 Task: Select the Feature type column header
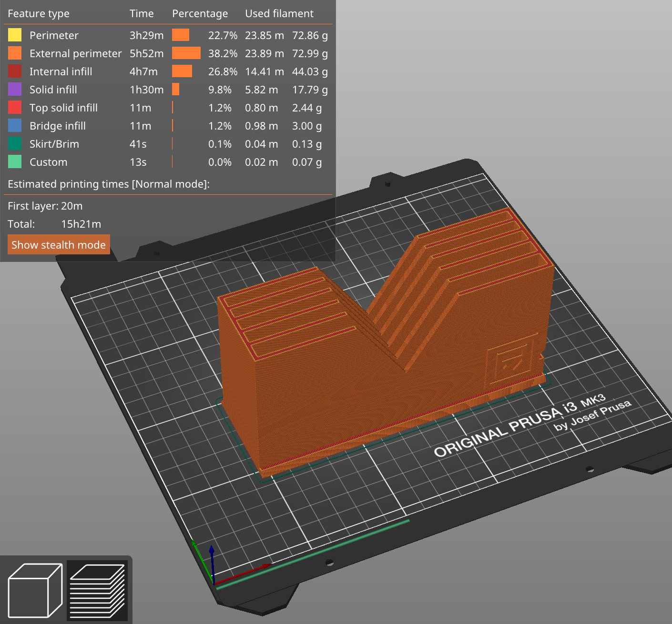point(39,14)
